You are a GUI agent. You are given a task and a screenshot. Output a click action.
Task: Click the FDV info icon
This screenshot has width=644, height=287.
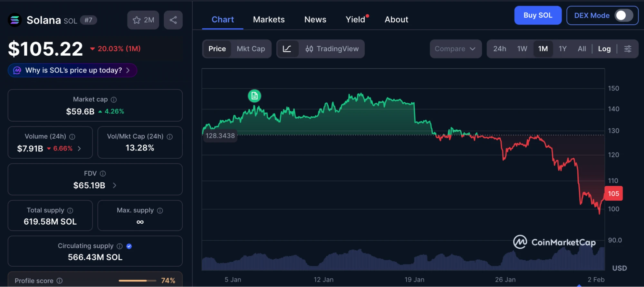click(103, 174)
